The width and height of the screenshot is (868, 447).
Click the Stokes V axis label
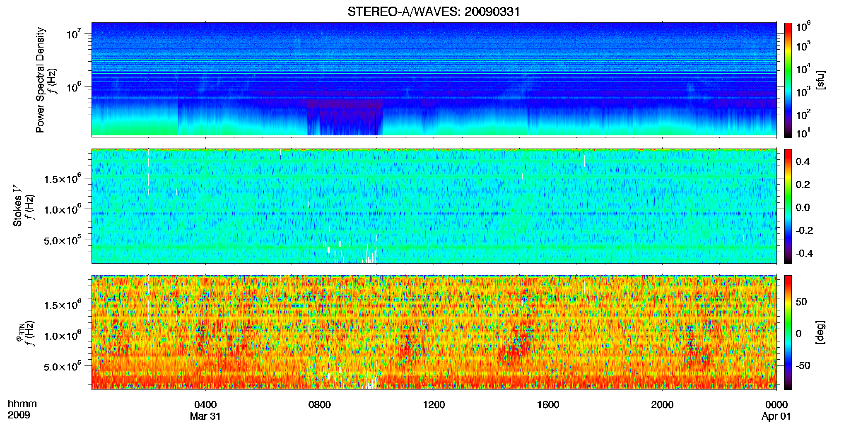[17, 206]
